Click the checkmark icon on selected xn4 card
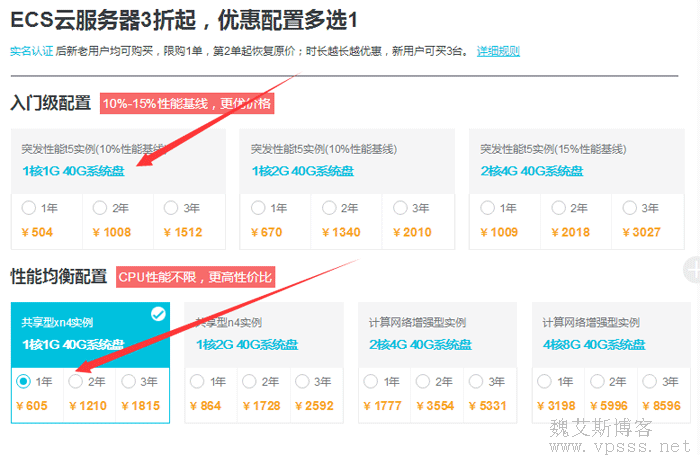This screenshot has height=455, width=700. tap(158, 314)
